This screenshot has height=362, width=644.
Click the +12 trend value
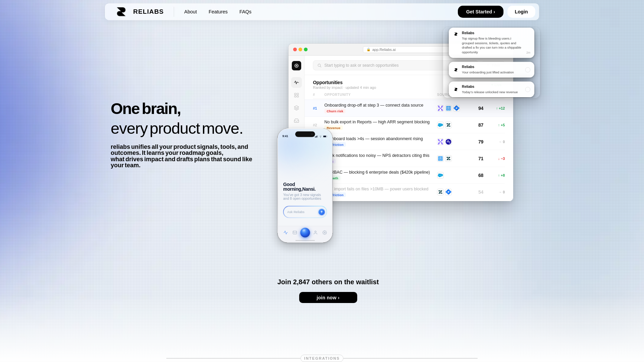coord(500,108)
